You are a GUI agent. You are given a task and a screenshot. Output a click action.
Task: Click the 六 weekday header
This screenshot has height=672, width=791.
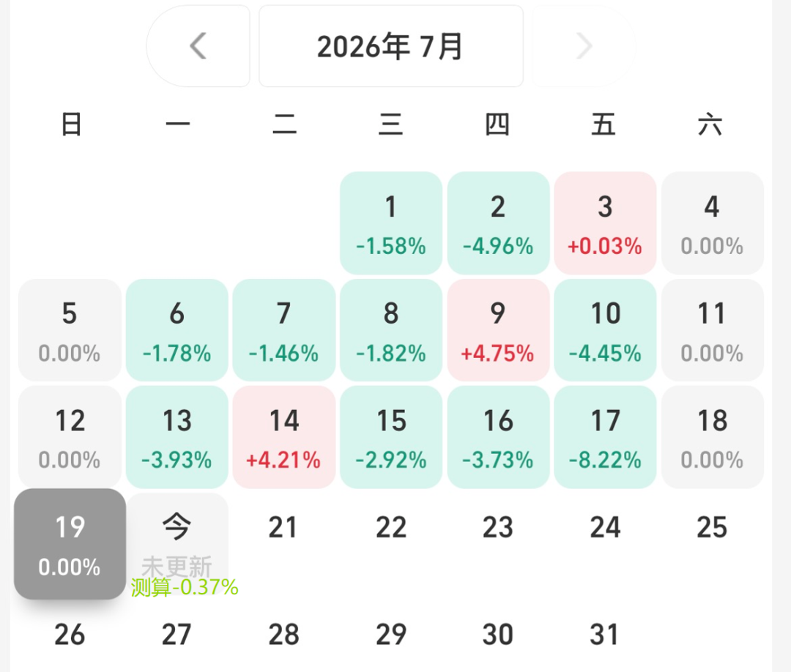[710, 124]
